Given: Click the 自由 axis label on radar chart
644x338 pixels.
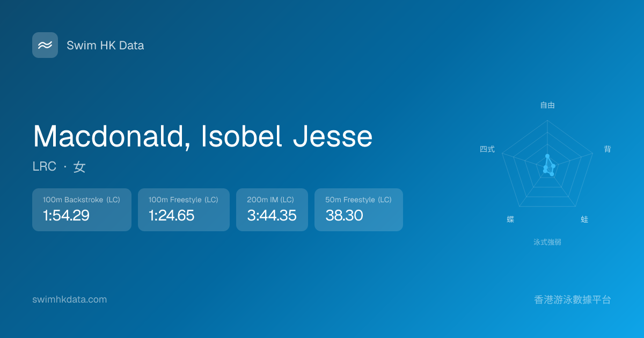Looking at the screenshot, I should click(547, 105).
